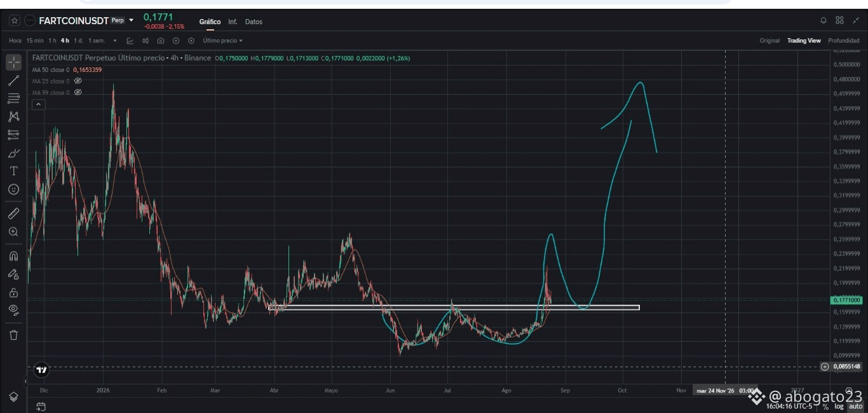The height and width of the screenshot is (413, 868).
Task: Open the Último precio dropdown
Action: tap(222, 41)
